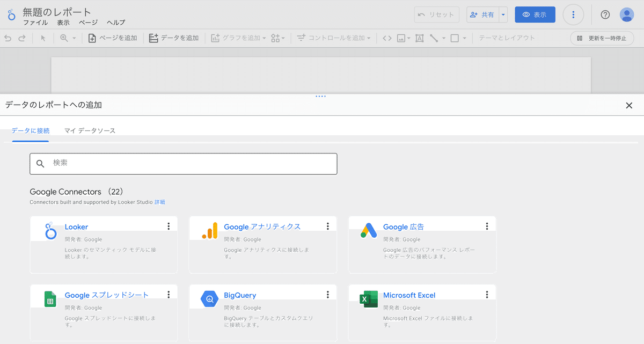Open the グラフを追加 chart dropdown
Image resolution: width=644 pixels, height=344 pixels.
click(239, 38)
